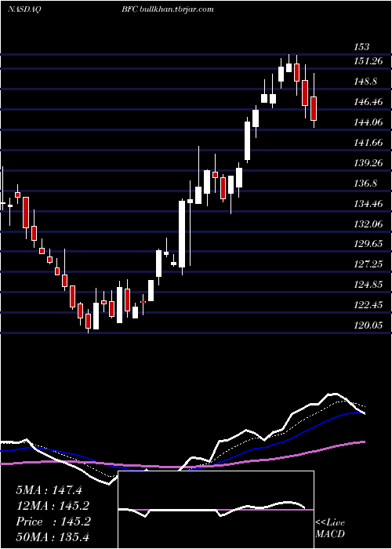Click the 127.25 price axis label
Screen dimensions: 392x549
[x=368, y=264]
